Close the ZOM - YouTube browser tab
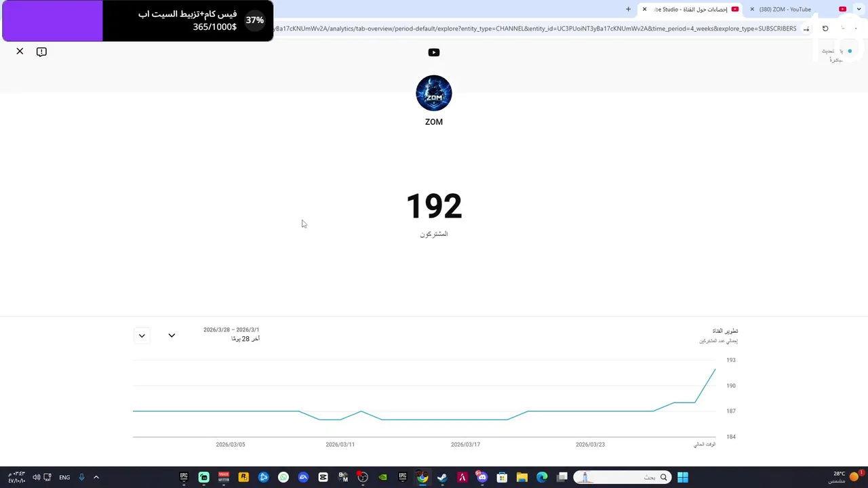Viewport: 868px width, 488px height. [752, 9]
